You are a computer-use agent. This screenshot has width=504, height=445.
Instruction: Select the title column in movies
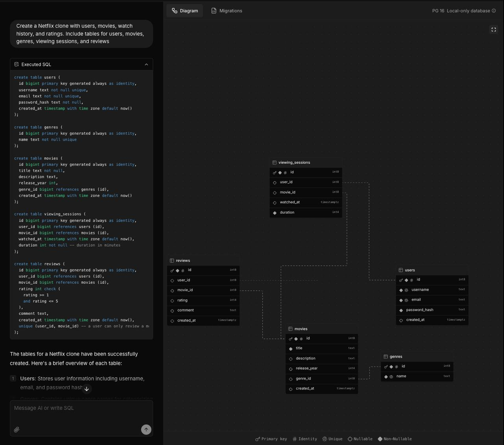(322, 348)
